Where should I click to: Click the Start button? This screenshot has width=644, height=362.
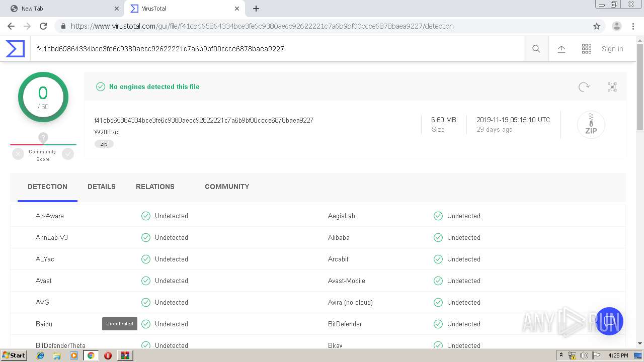(14, 355)
